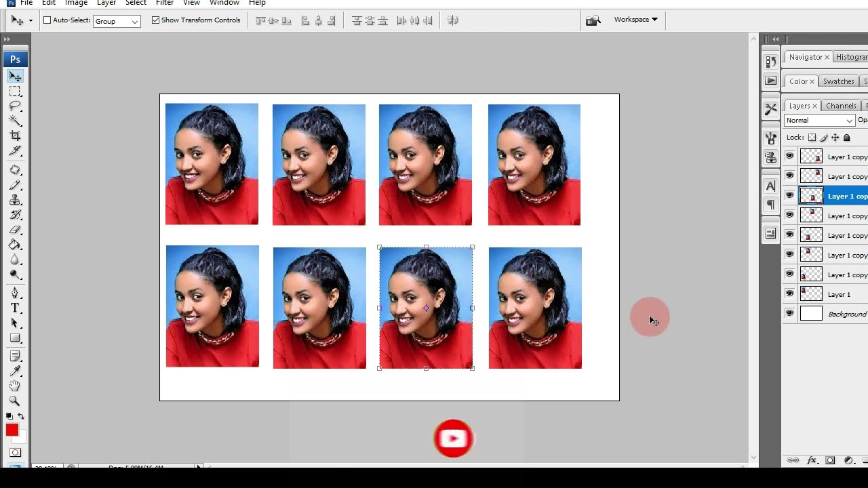Open the Image menu
Image resolution: width=868 pixels, height=488 pixels.
[76, 3]
